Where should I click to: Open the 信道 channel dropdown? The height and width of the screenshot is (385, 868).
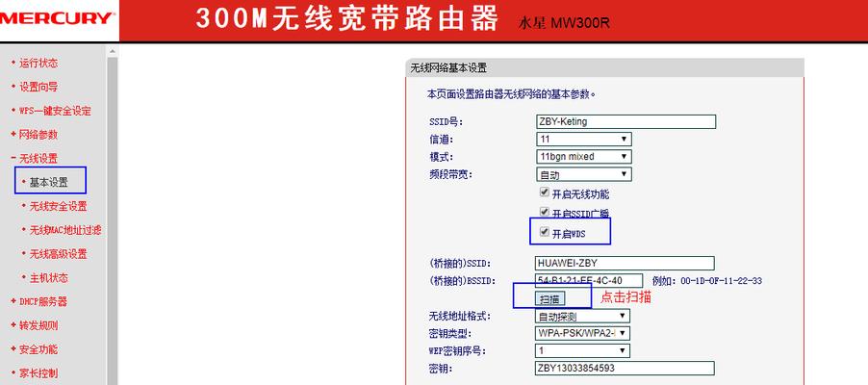pyautogui.click(x=583, y=139)
